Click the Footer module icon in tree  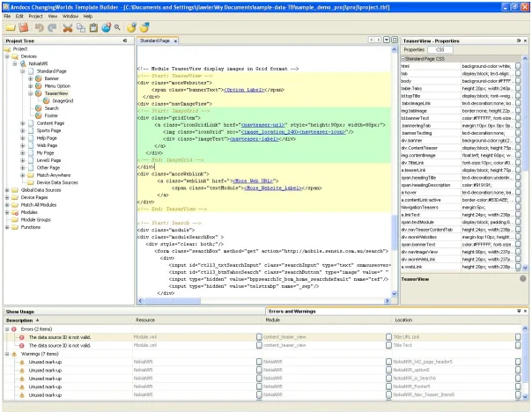click(39, 115)
